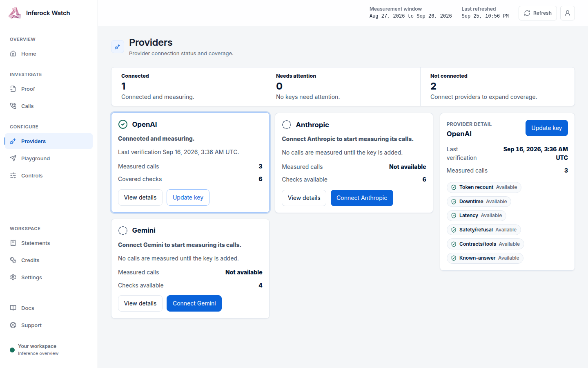Screen dimensions: 588x368
Task: Open the Your workspace switcher
Action: [x=49, y=350]
